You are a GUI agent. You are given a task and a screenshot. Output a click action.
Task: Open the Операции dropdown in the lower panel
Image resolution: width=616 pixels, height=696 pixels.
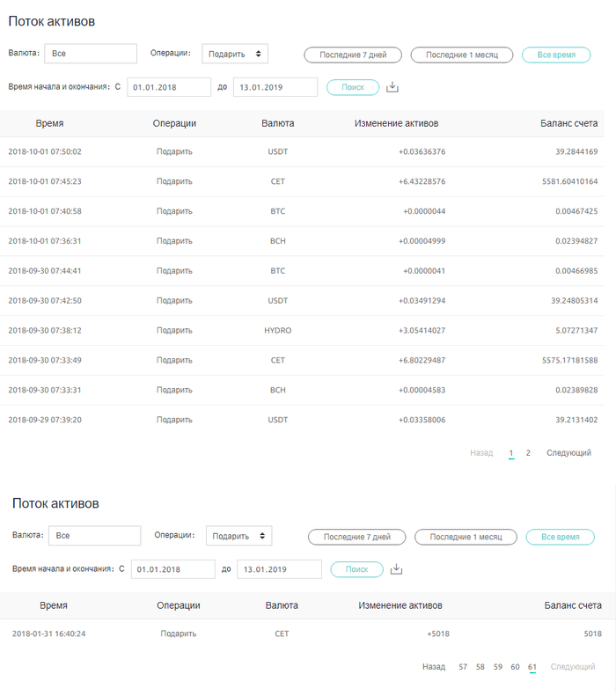pyautogui.click(x=238, y=536)
